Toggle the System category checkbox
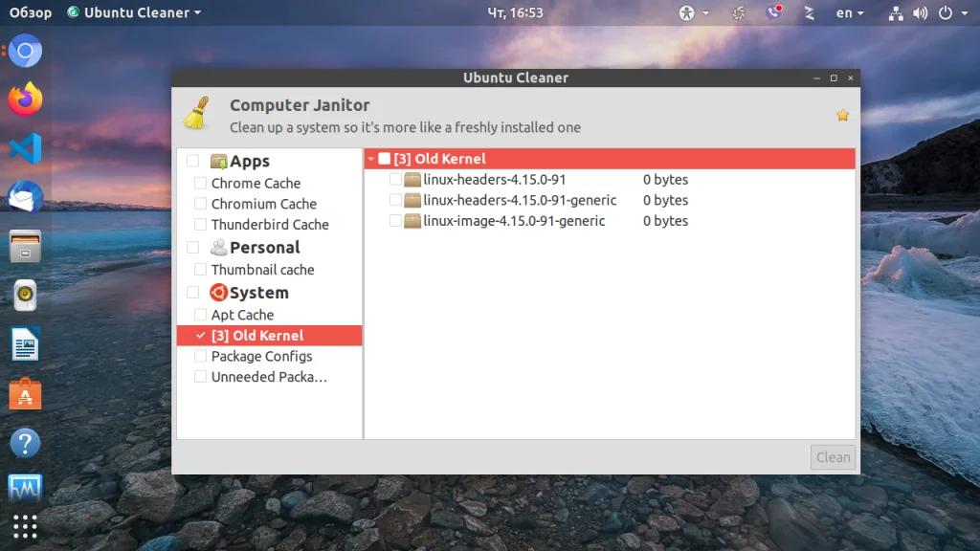Viewport: 980px width, 551px height. [x=193, y=293]
